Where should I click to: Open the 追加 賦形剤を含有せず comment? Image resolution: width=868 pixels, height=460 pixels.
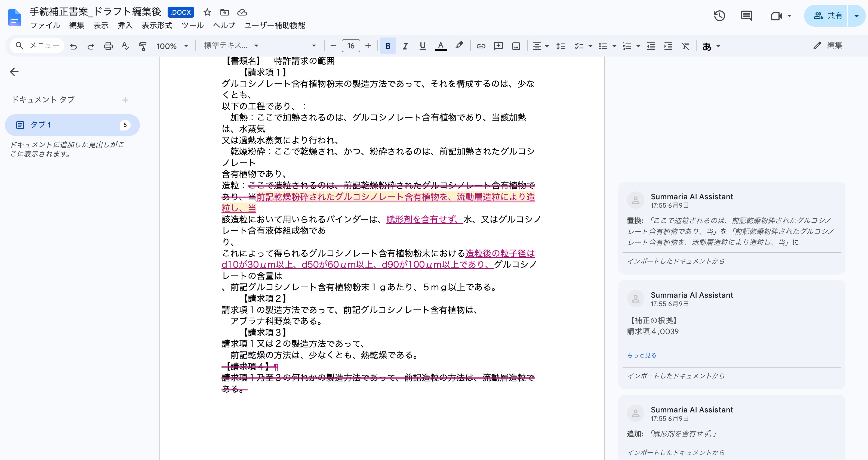pos(731,428)
